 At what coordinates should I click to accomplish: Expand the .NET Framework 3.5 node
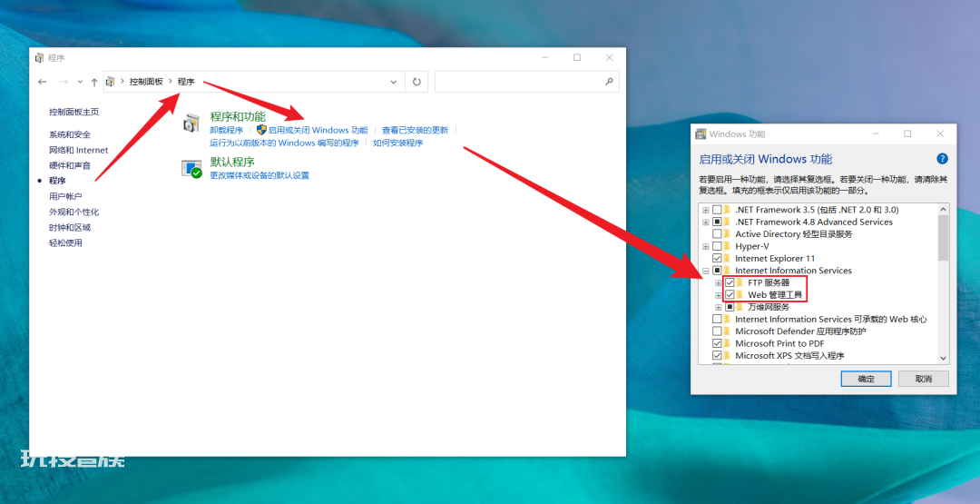tap(706, 210)
